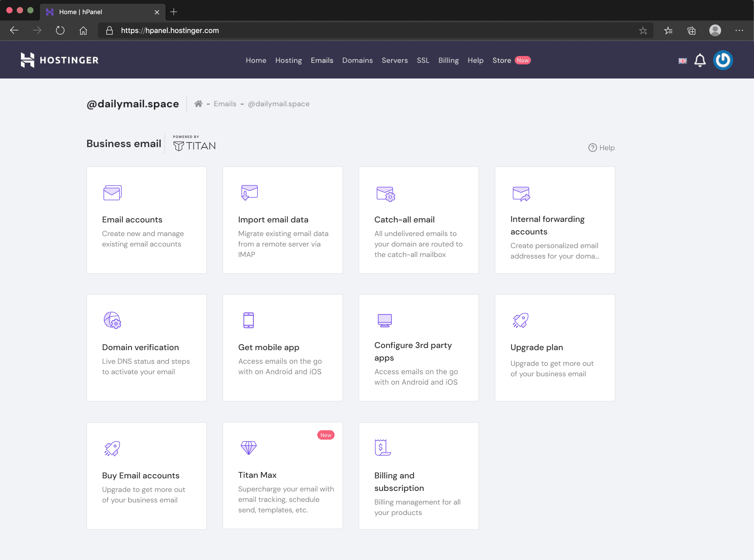Click the Domain verification globe icon
This screenshot has height=560, width=754.
(112, 320)
